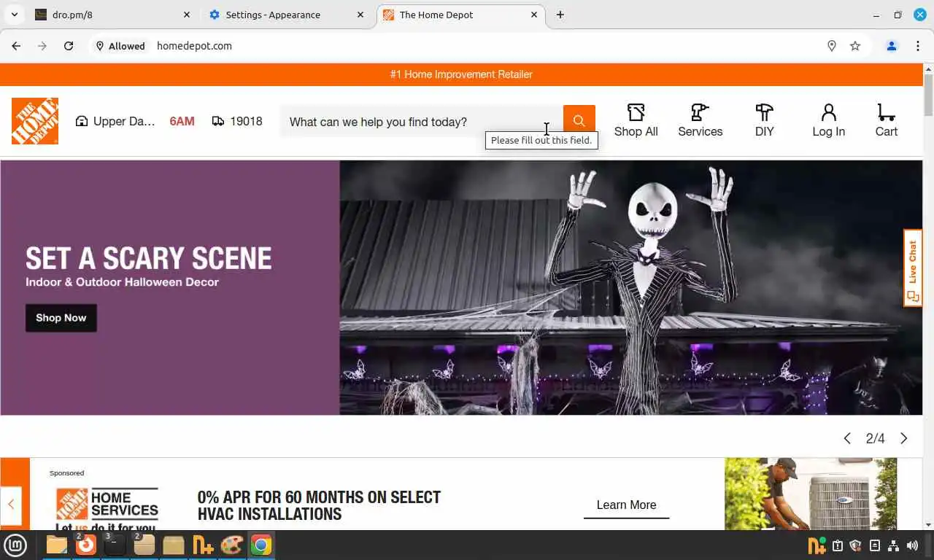Reload the Home Depot page
Image resolution: width=934 pixels, height=560 pixels.
(69, 46)
